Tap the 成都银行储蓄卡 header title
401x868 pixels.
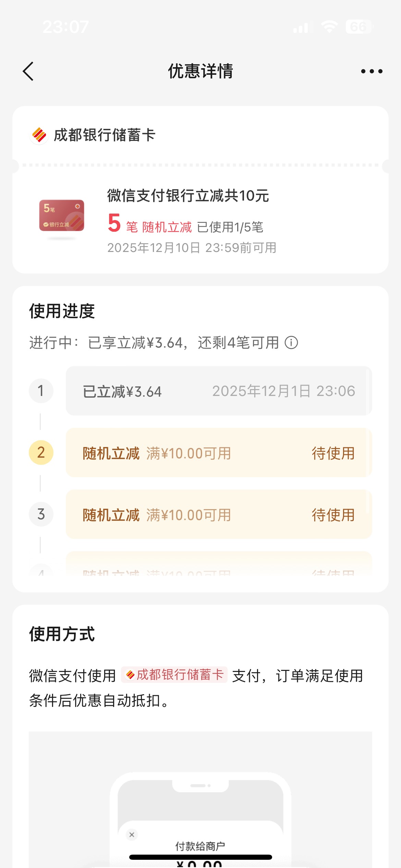[x=105, y=135]
